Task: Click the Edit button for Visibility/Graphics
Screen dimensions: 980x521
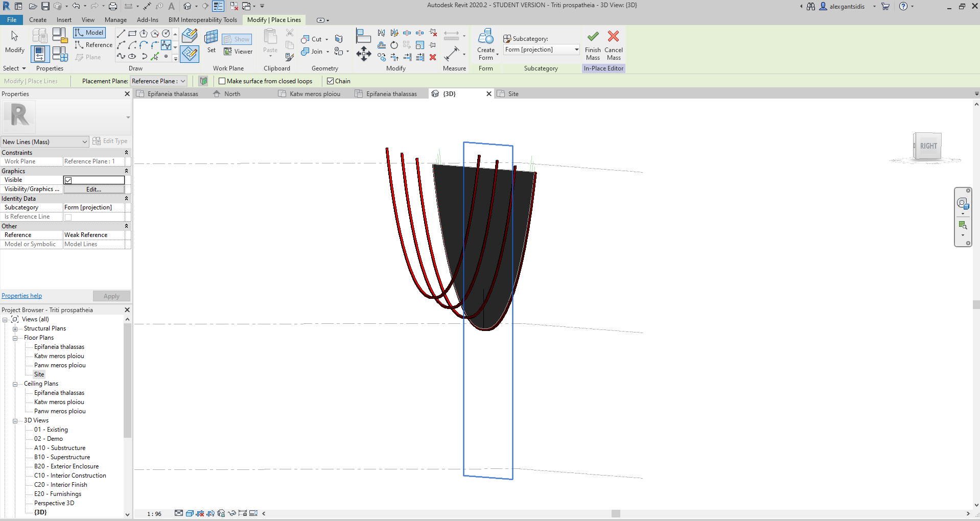Action: click(94, 189)
